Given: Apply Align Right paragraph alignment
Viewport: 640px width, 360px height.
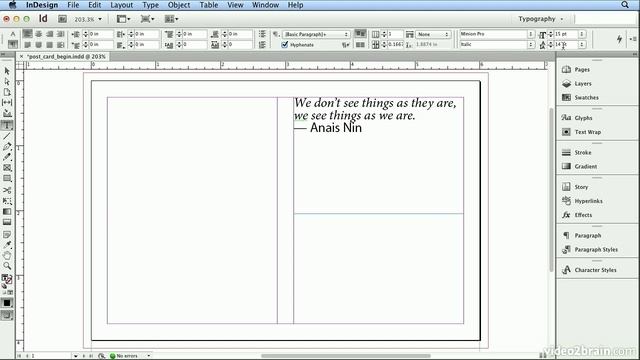Looking at the screenshot, I should [49, 34].
